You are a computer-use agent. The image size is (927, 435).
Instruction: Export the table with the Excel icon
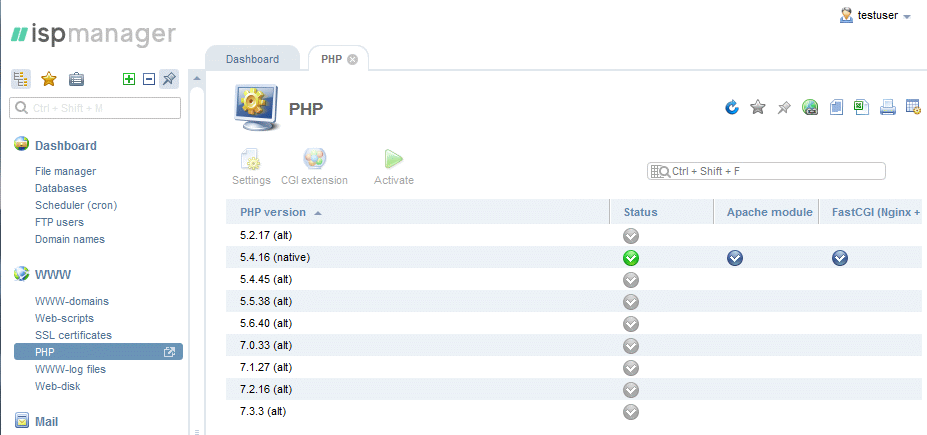pyautogui.click(x=861, y=108)
